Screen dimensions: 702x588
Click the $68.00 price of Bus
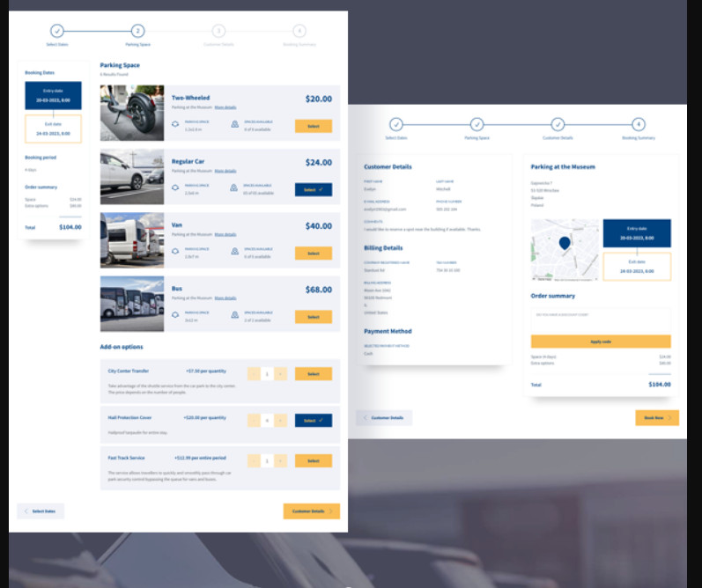(x=319, y=290)
